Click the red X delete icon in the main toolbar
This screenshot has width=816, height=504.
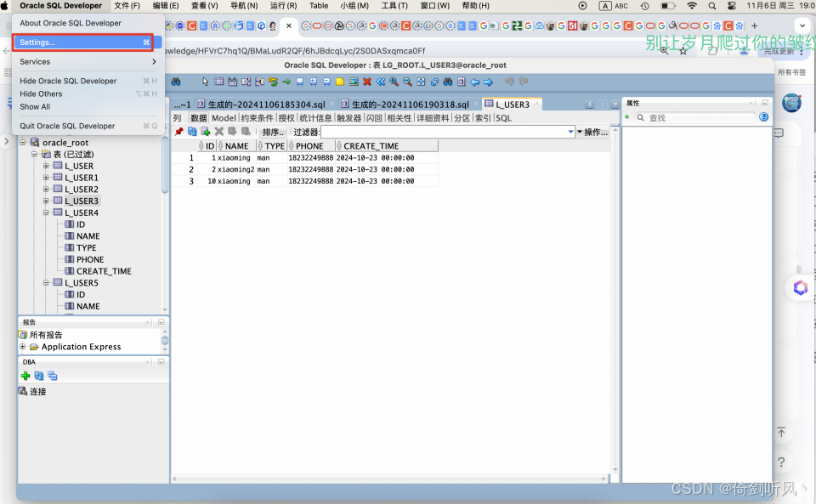click(x=367, y=82)
